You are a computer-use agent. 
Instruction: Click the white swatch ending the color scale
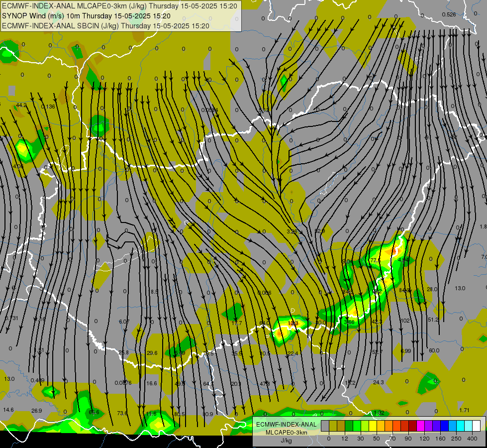point(477,426)
